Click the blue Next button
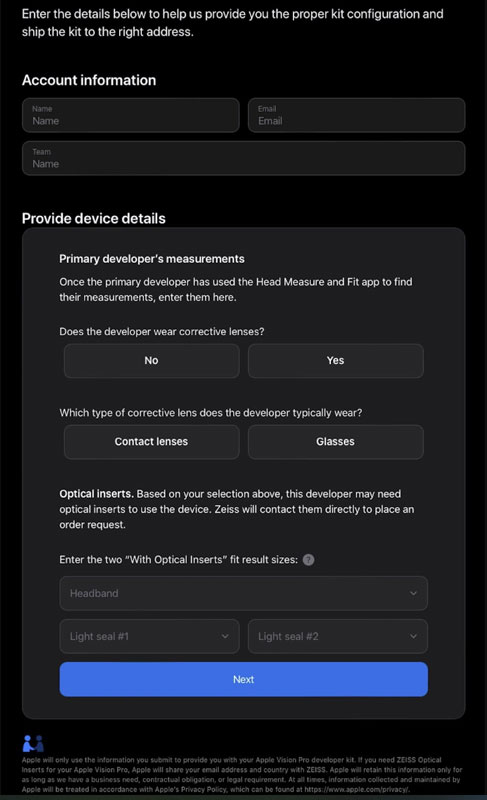The height and width of the screenshot is (800, 487). 244,680
